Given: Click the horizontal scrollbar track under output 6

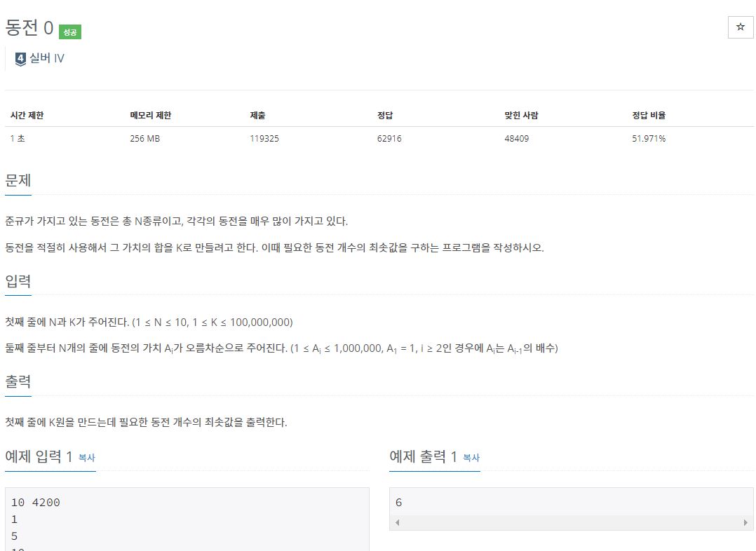Looking at the screenshot, I should pyautogui.click(x=572, y=522).
